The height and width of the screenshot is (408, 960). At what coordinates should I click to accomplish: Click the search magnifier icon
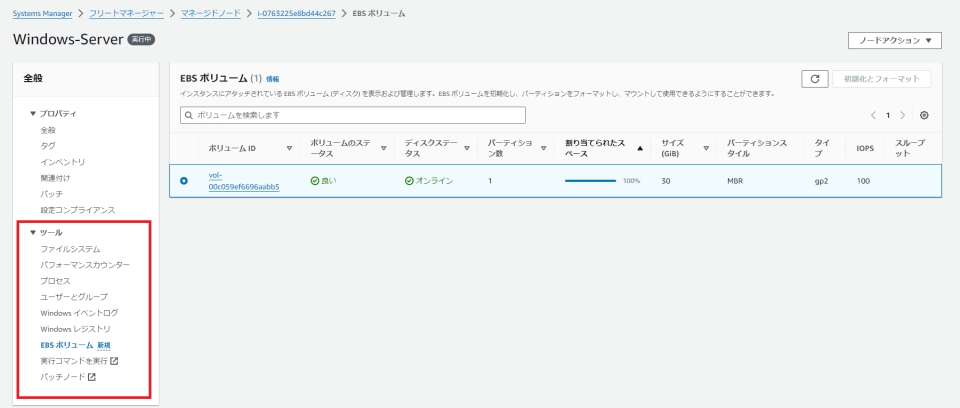click(189, 115)
